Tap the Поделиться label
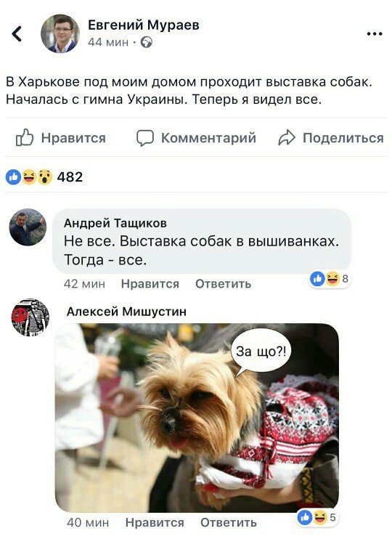 tap(343, 138)
